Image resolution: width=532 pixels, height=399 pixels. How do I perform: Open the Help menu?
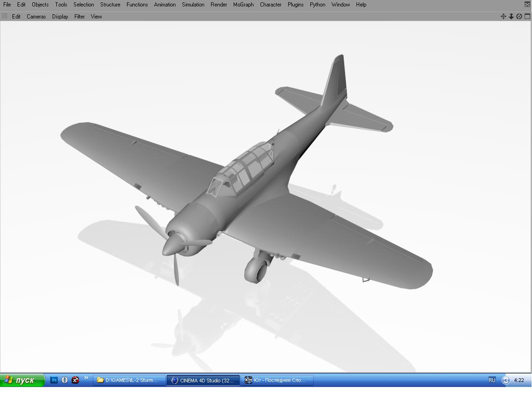coord(361,5)
